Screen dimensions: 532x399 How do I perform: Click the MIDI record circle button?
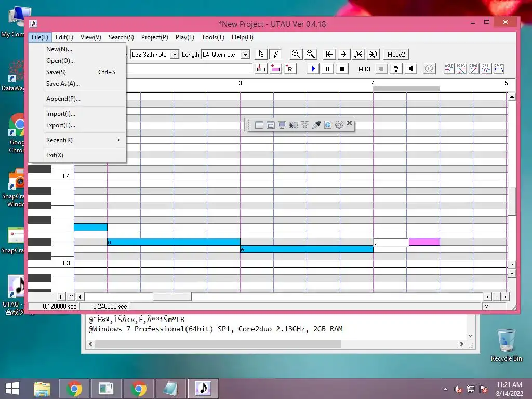click(381, 69)
